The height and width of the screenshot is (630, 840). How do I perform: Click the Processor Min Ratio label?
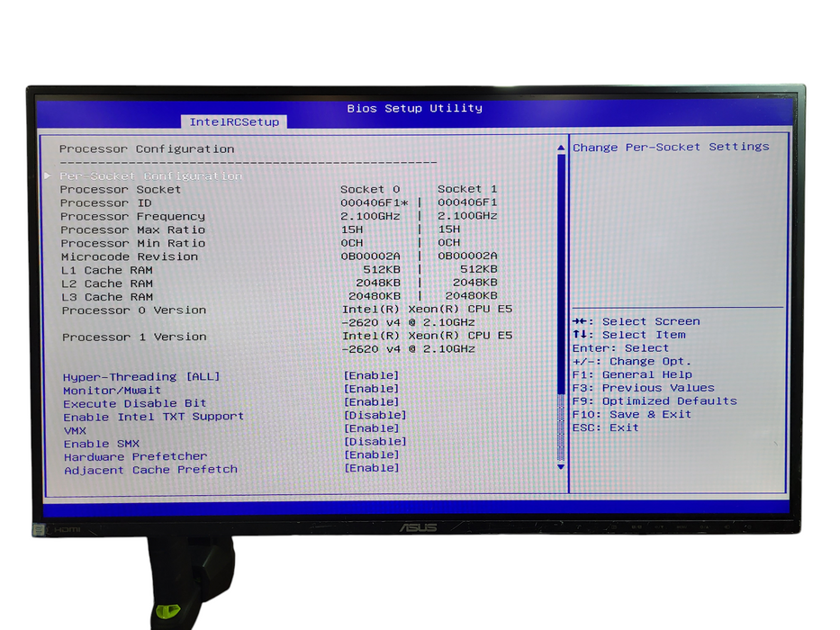coord(133,243)
